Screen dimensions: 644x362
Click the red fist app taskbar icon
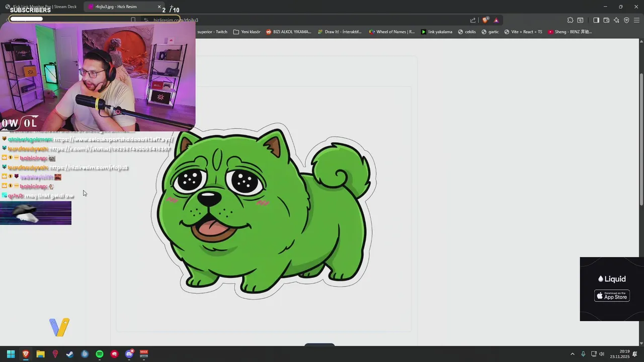click(x=114, y=354)
